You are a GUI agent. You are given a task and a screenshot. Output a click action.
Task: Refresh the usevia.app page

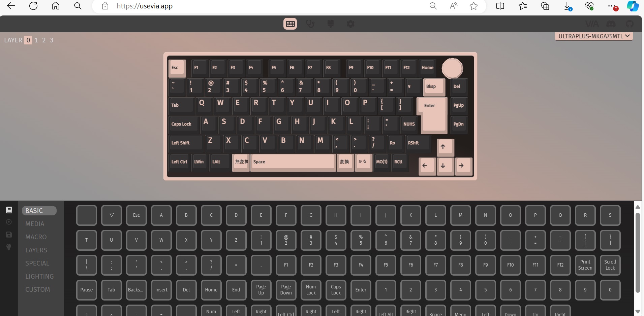(x=33, y=6)
